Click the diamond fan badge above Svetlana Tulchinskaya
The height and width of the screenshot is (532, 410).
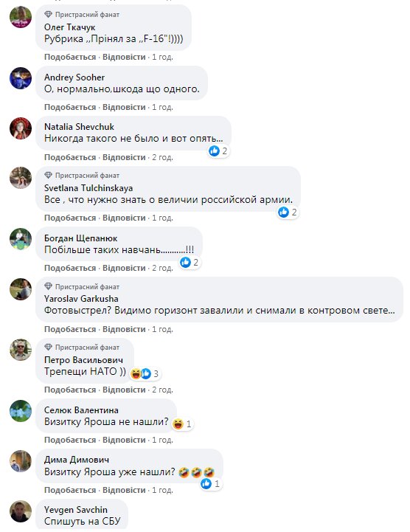pos(48,175)
